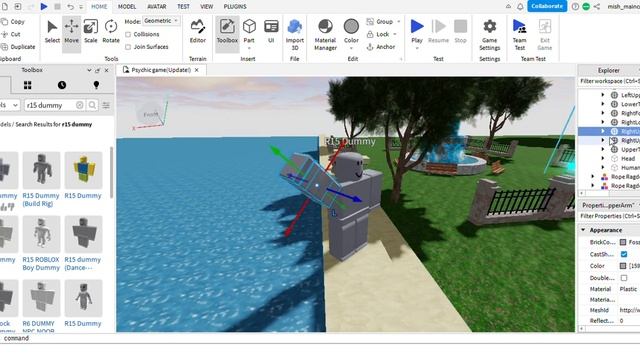Open the Toolbox category dropdown

click(x=9, y=105)
